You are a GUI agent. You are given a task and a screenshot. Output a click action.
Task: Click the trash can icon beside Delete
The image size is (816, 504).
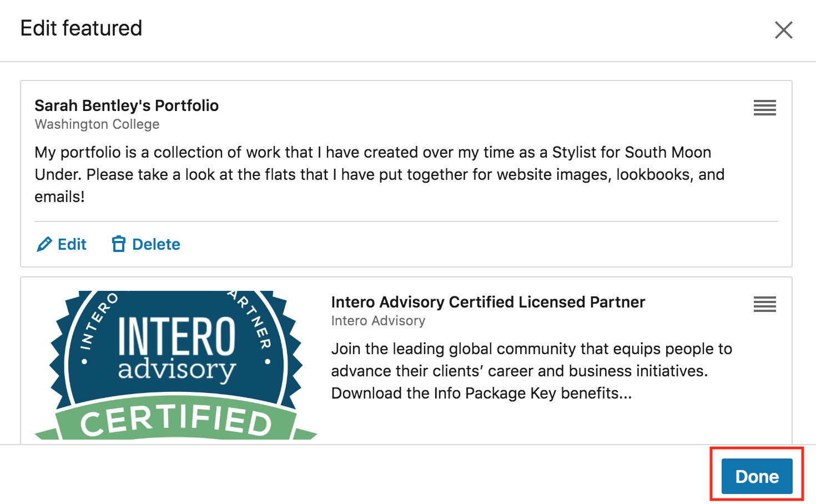[118, 244]
